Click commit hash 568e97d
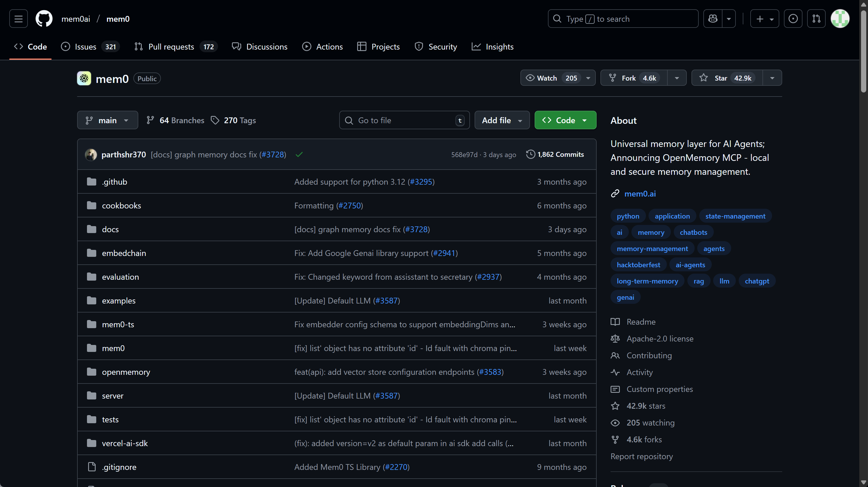Viewport: 868px width, 487px height. (464, 154)
